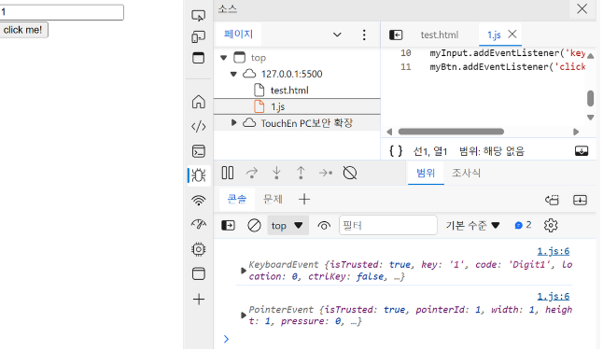Open 1.js:6 link above PointerEvent
Image resolution: width=603 pixels, height=364 pixels.
553,297
